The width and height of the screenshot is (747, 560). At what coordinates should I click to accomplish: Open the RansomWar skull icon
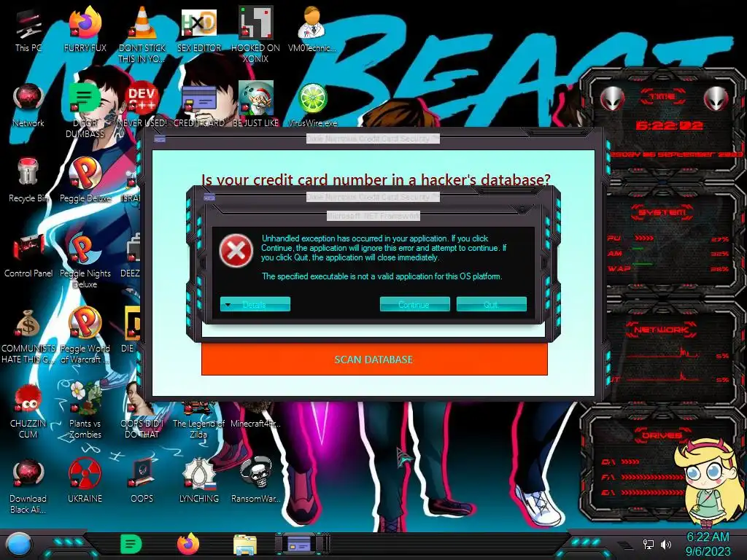coord(255,481)
